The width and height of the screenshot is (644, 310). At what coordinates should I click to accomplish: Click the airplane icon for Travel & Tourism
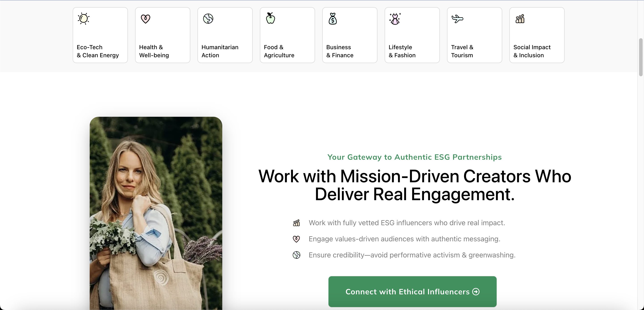pos(458,19)
